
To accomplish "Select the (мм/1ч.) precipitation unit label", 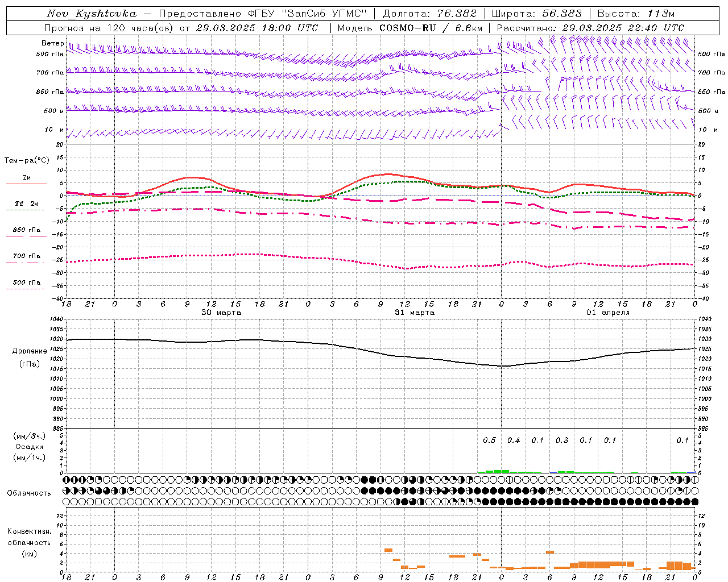I will click(29, 458).
